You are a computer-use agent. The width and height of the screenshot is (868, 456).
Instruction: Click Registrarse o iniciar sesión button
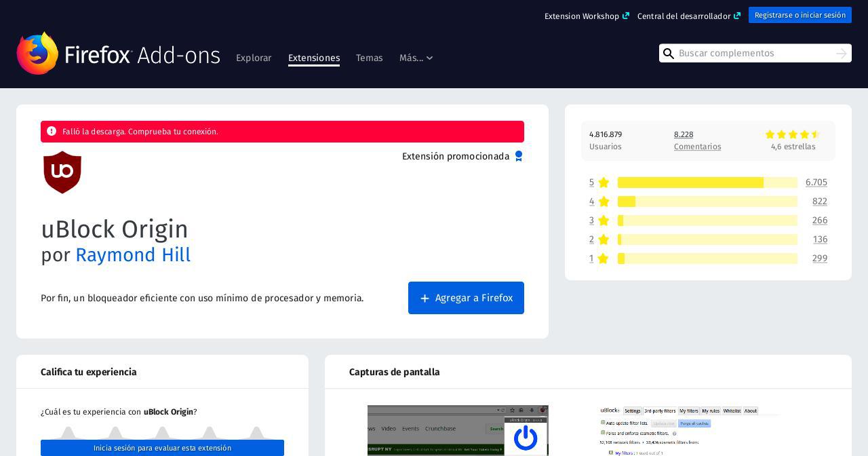[x=800, y=15]
